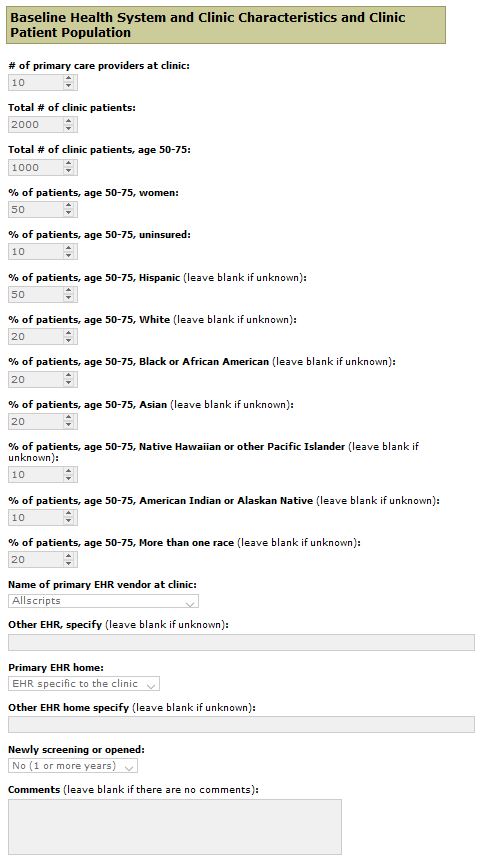The height and width of the screenshot is (861, 482).
Task: Click inside the Comments text area
Action: pos(175,826)
